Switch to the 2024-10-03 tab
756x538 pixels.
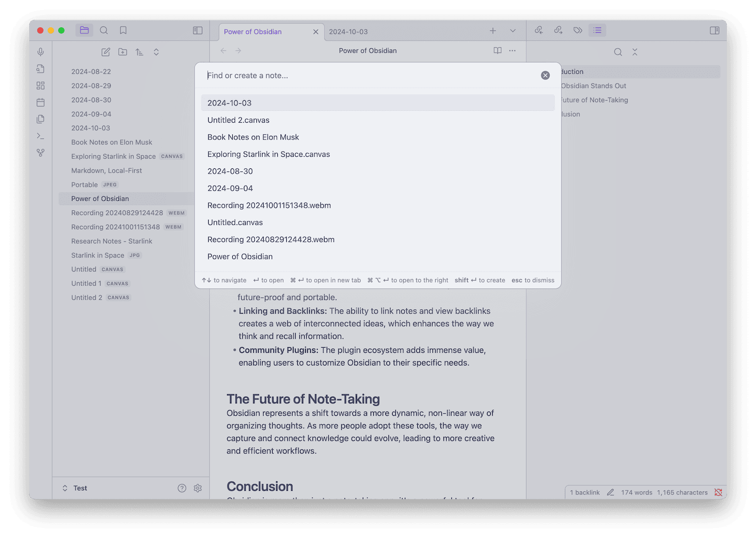point(349,31)
